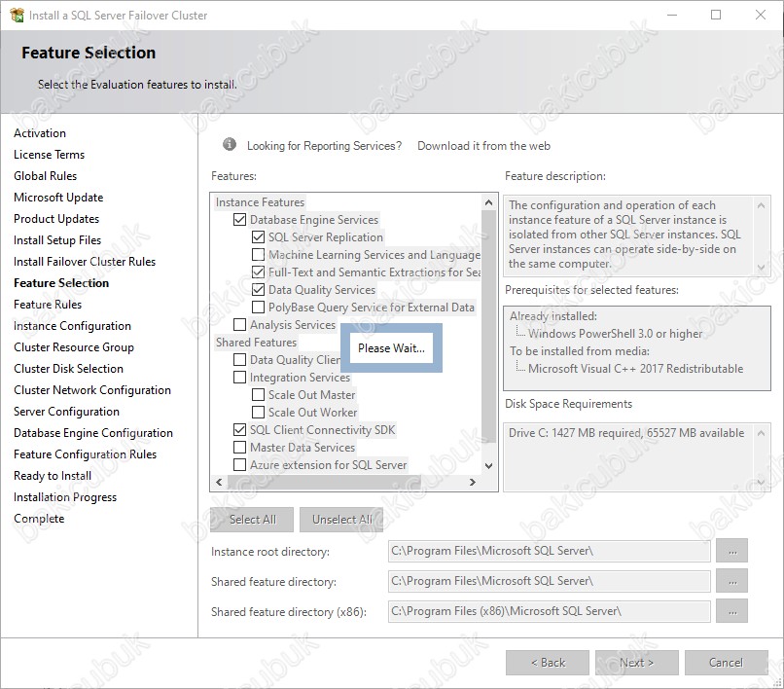
Task: Select Microsoft Update step in sidebar
Action: click(x=58, y=198)
